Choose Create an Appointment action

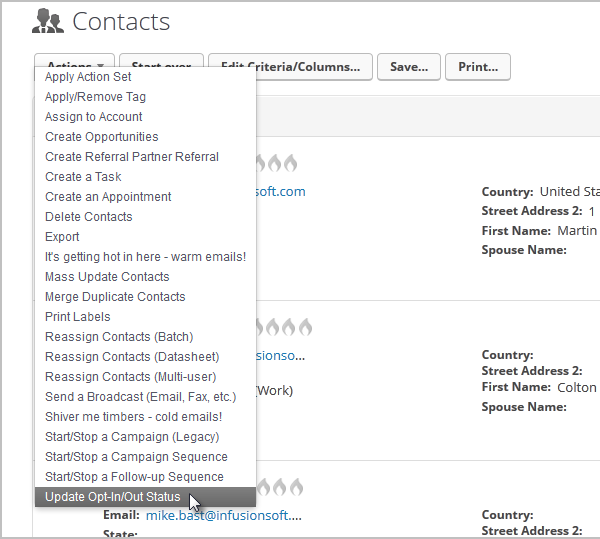click(x=145, y=197)
